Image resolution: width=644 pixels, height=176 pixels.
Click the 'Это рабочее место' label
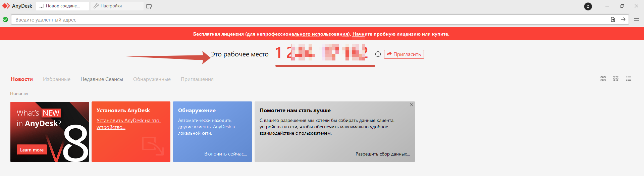pos(240,54)
